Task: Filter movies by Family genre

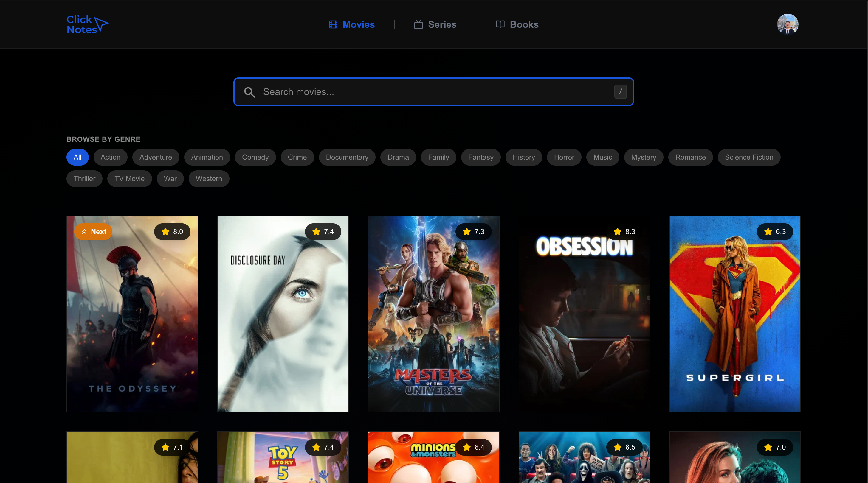Action: [438, 157]
